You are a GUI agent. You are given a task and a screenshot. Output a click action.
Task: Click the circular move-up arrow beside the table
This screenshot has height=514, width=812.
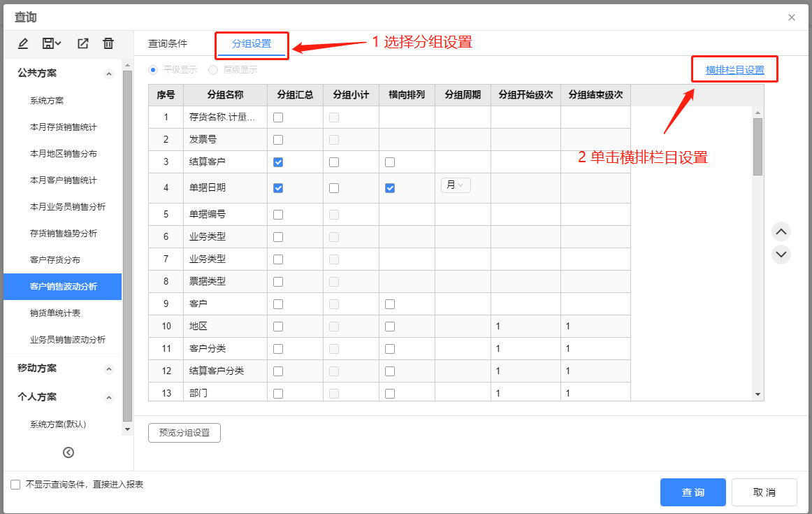pyautogui.click(x=781, y=231)
